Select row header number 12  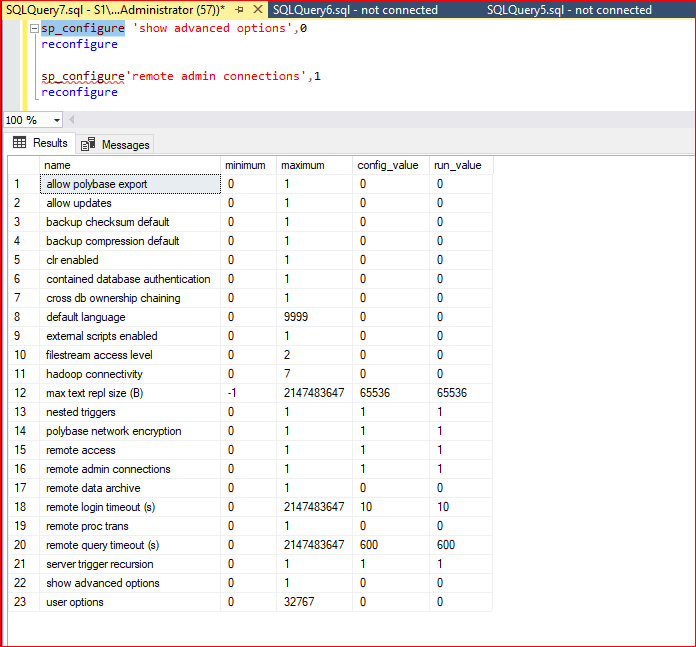20,393
